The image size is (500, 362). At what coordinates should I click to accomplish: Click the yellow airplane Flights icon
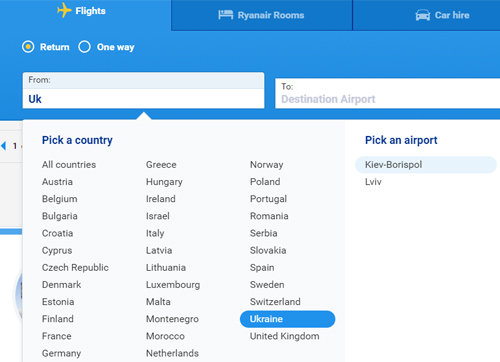[64, 10]
